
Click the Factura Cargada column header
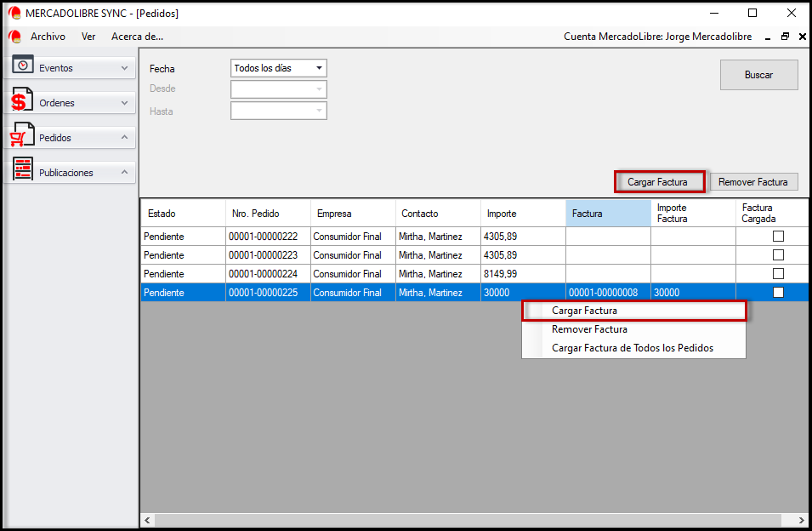pos(771,214)
